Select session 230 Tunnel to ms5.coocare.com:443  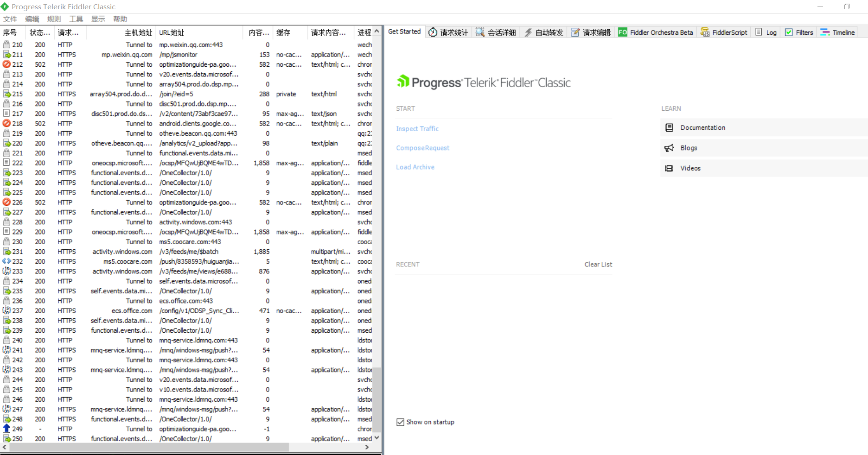click(187, 242)
